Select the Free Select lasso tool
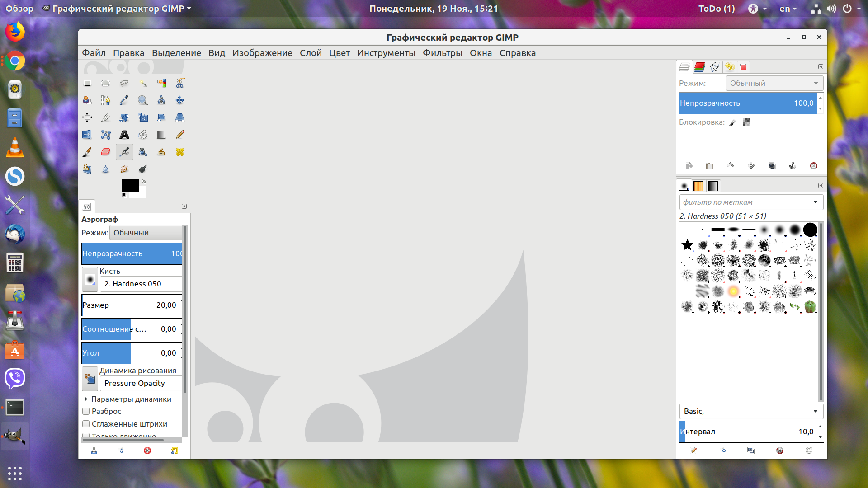This screenshot has height=488, width=868. click(124, 83)
